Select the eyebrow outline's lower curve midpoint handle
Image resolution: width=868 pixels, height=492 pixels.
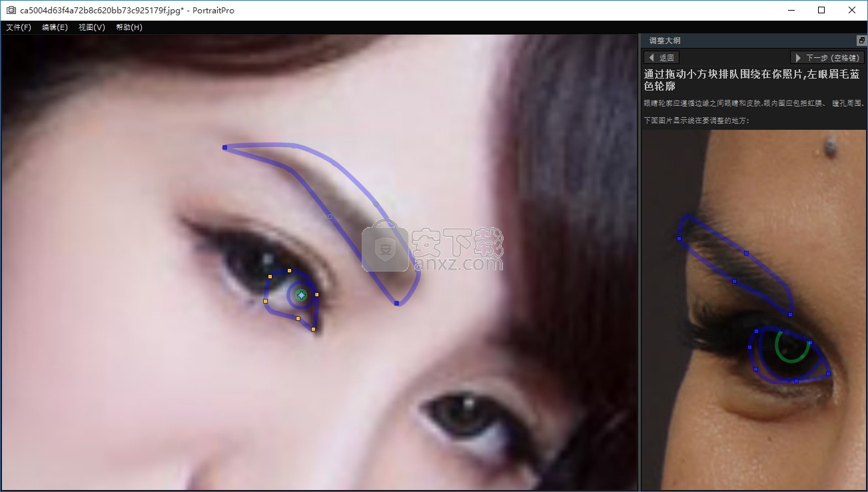tap(330, 216)
